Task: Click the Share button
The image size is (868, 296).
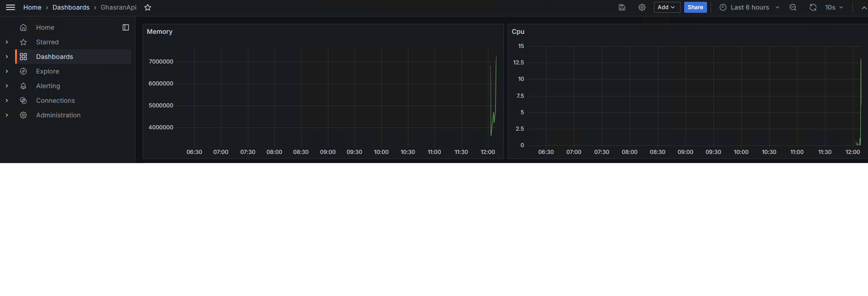Action: coord(695,7)
